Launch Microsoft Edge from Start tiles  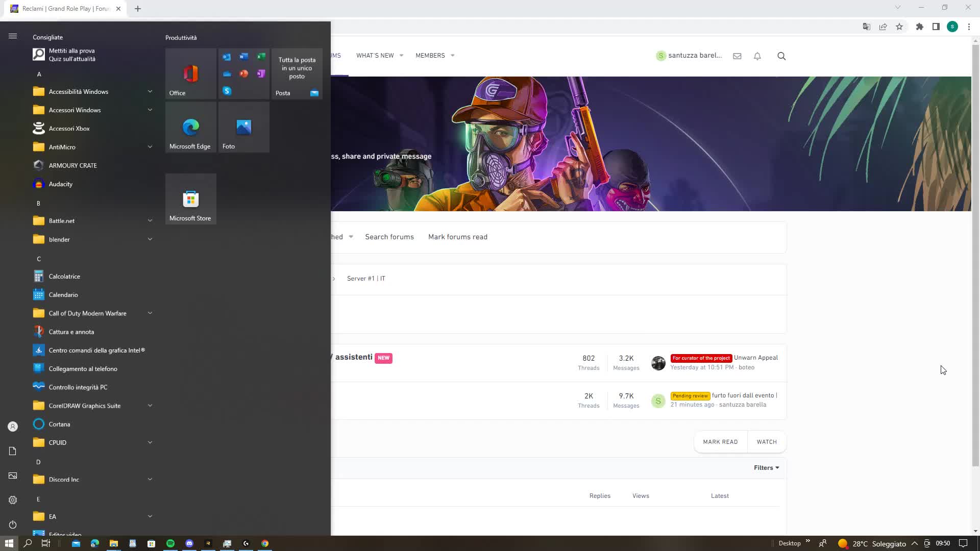click(190, 127)
